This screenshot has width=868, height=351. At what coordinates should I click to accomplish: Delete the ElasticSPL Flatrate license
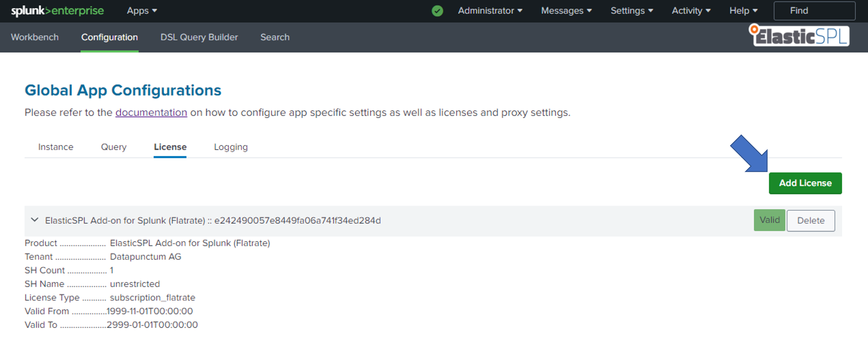pos(810,221)
